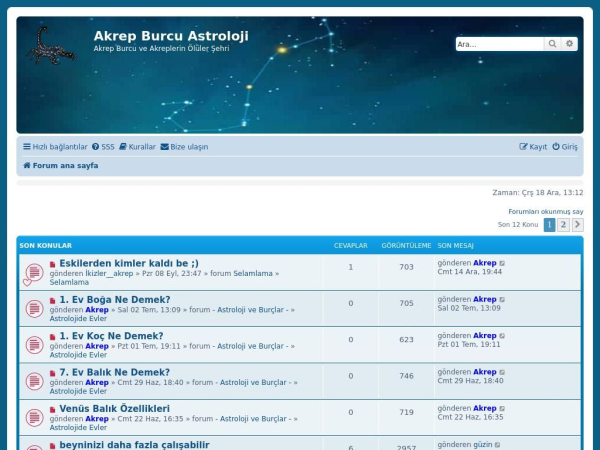View last post icon beside güzin
The height and width of the screenshot is (450, 600).
497,445
